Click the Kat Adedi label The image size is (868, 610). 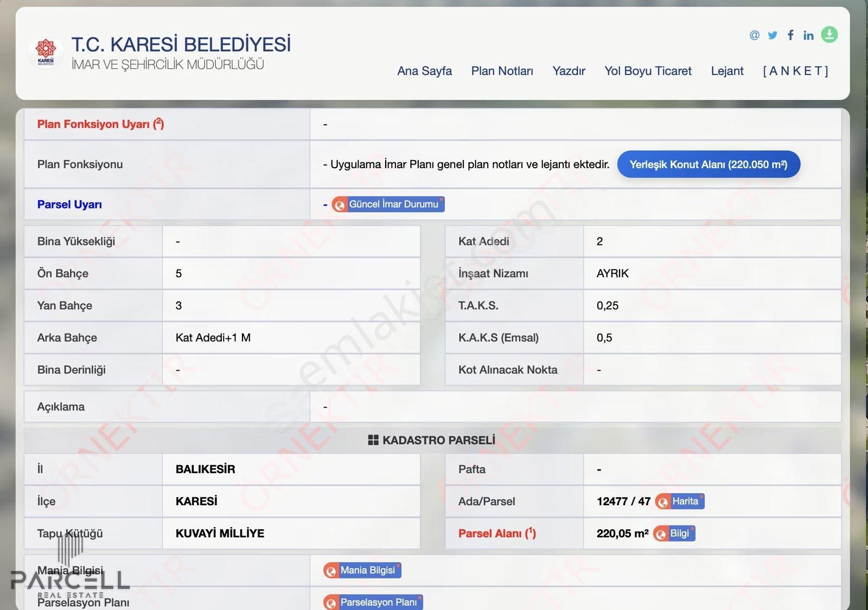[483, 242]
